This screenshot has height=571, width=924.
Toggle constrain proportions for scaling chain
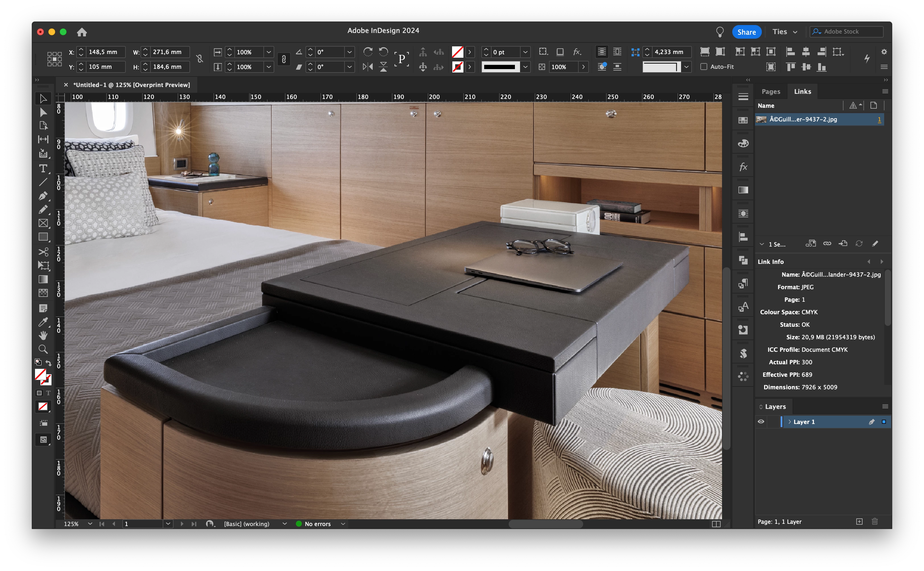tap(284, 59)
